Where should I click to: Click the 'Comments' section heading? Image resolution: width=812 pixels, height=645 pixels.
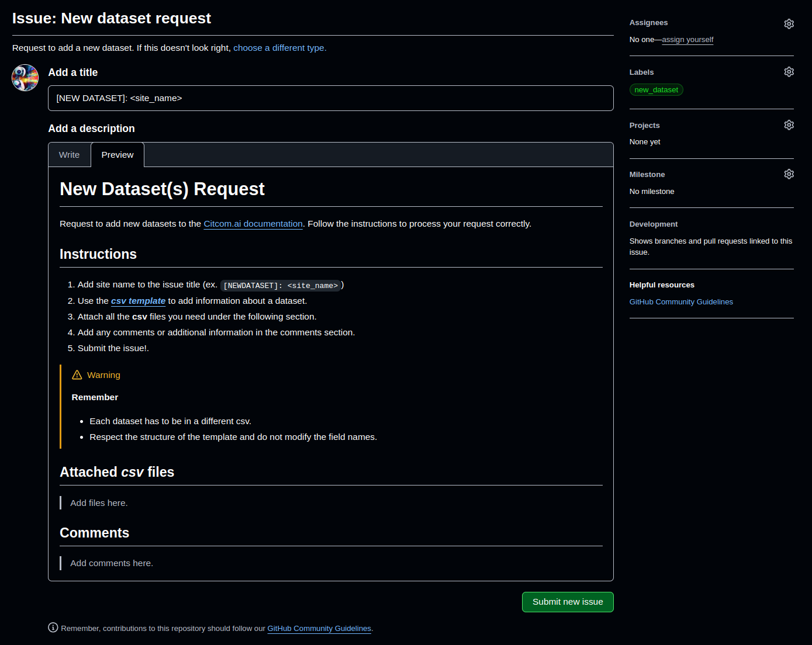[x=94, y=533]
